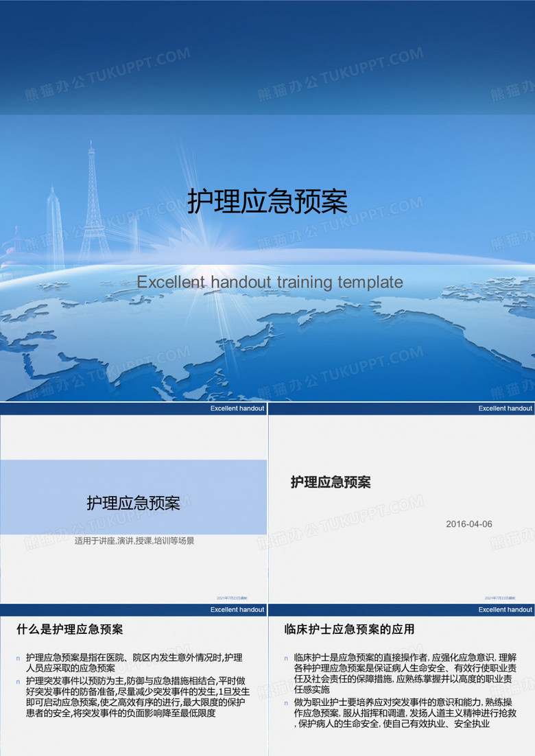Select bullet starting 护理突发事件以预防为主
This screenshot has width=535, height=756.
[138, 697]
